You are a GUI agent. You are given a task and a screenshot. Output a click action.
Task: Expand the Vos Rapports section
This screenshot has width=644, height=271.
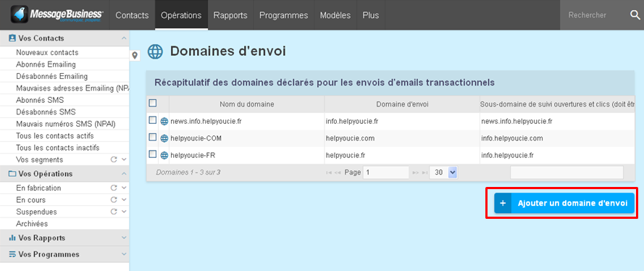click(x=124, y=238)
